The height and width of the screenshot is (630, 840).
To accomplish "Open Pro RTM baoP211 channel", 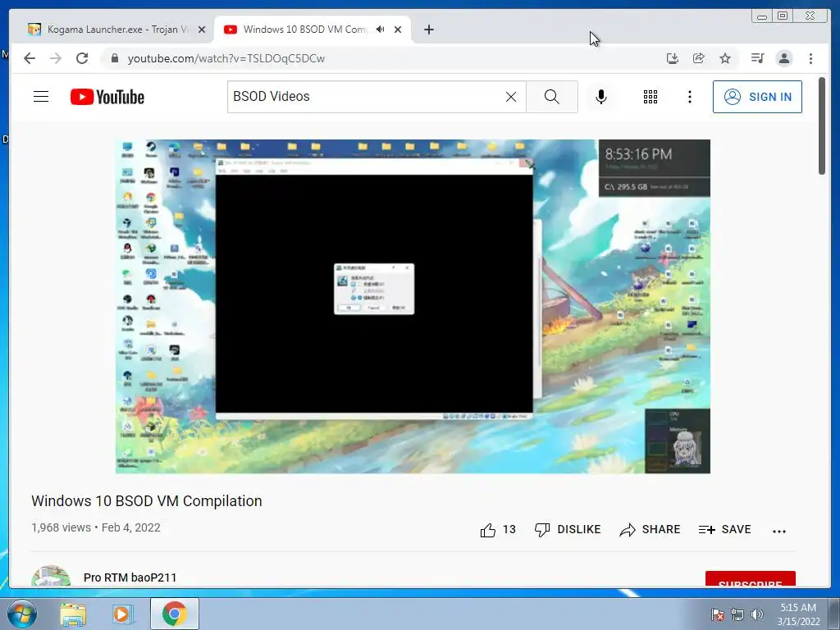I will pos(130,577).
